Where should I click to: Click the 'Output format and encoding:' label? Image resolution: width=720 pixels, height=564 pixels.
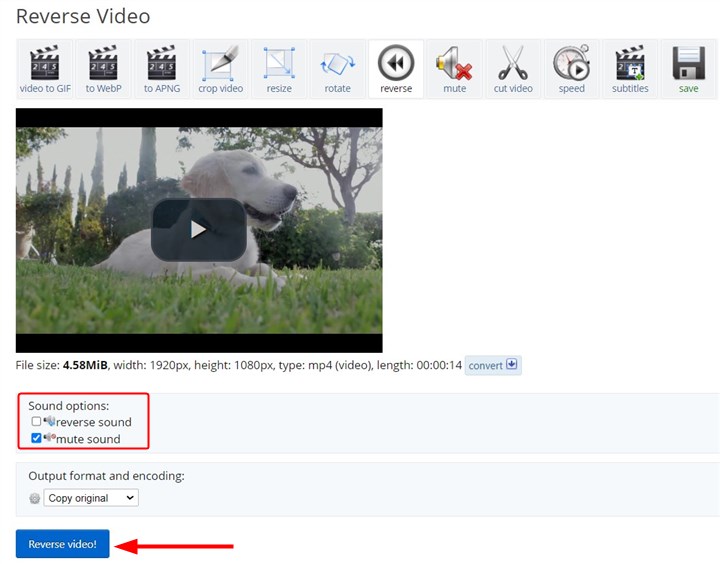tap(107, 476)
